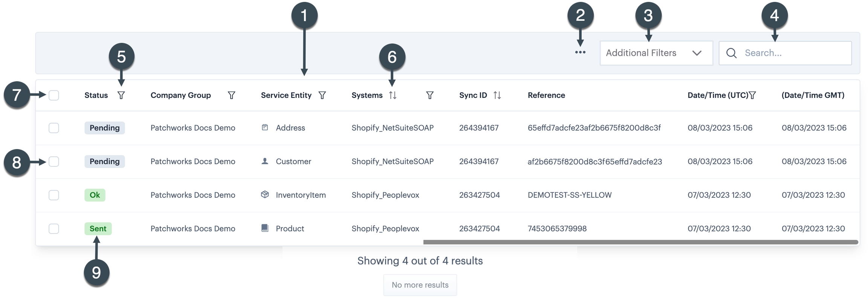Viewport: 868px width, 302px height.
Task: Click the search magnifier icon
Action: (x=731, y=53)
